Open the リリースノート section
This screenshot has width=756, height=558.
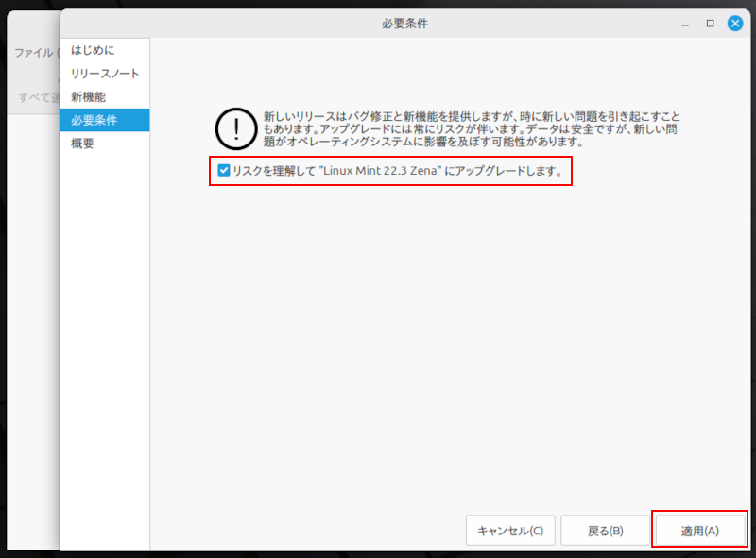point(104,73)
